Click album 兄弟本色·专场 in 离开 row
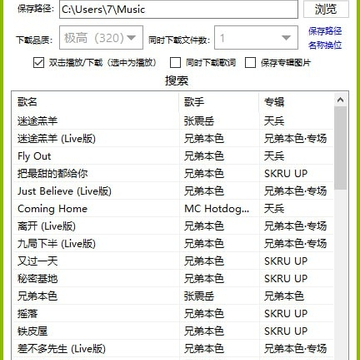This screenshot has height=360, width=360. point(295,226)
